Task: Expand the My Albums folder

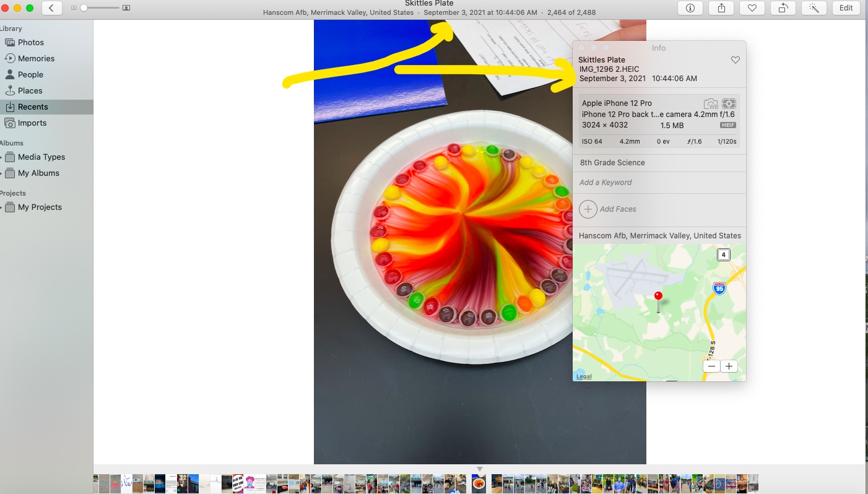Action: pos(1,173)
